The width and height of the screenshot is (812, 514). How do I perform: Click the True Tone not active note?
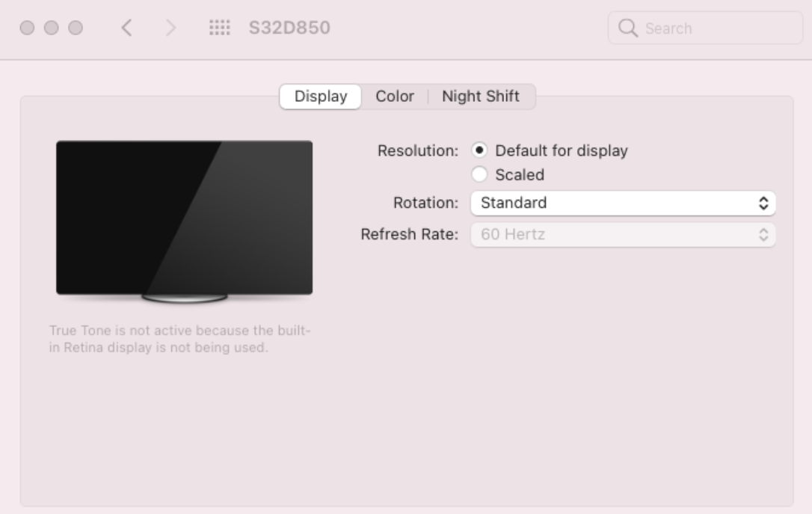179,339
